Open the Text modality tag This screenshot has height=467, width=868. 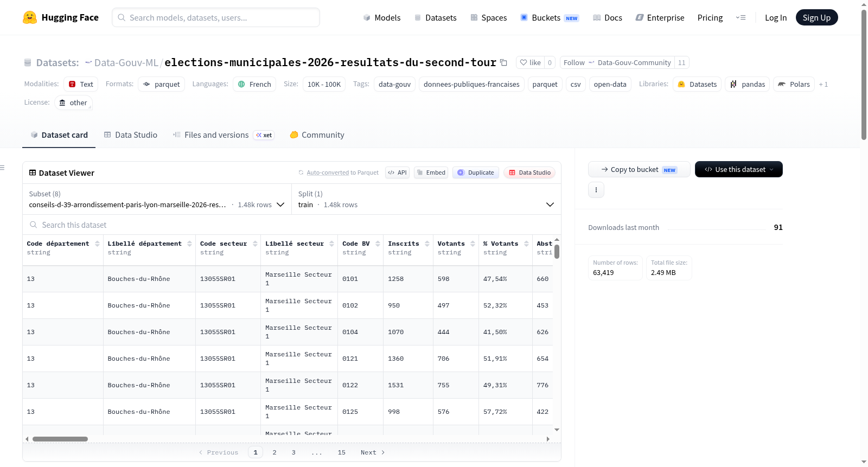point(81,84)
